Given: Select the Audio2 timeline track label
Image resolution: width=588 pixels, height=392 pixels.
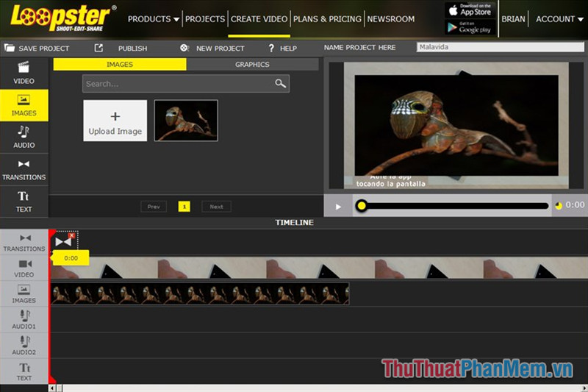Looking at the screenshot, I should (x=24, y=346).
